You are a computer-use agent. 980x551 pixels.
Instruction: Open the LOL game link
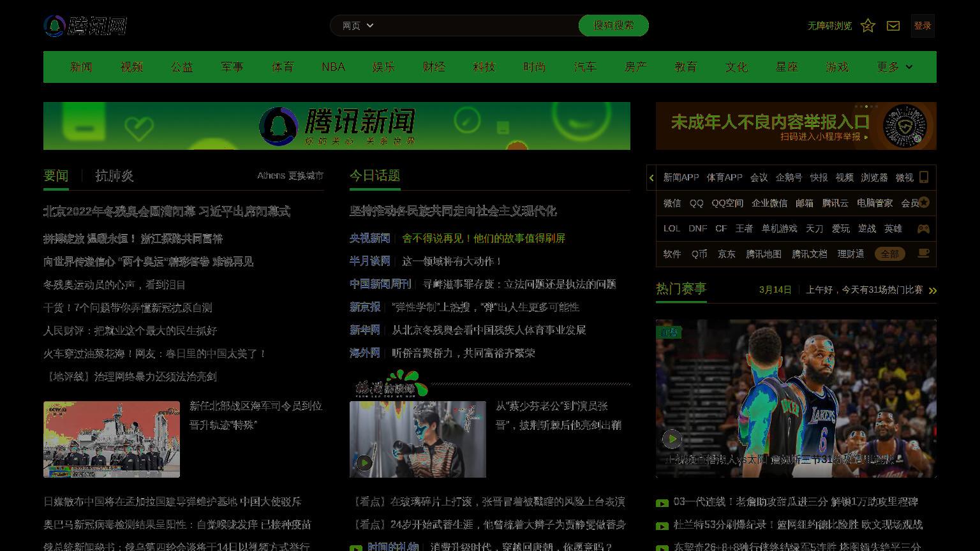coord(672,228)
